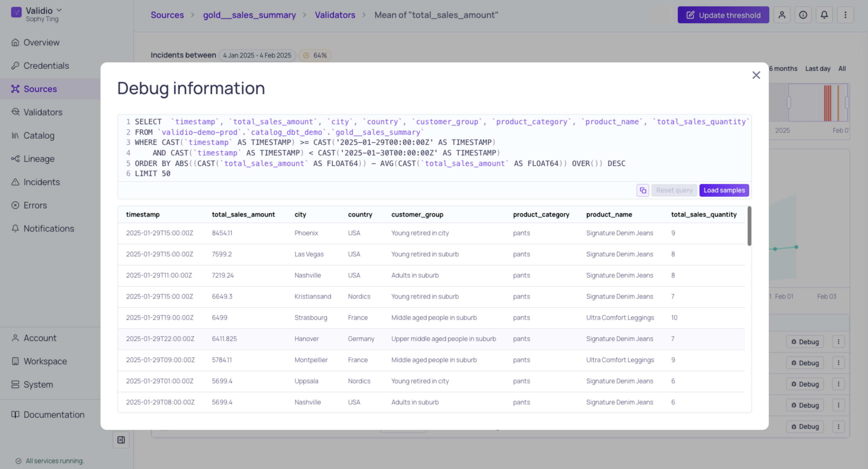Select the 6 months time range tab
Image resolution: width=868 pixels, height=469 pixels.
tap(782, 69)
